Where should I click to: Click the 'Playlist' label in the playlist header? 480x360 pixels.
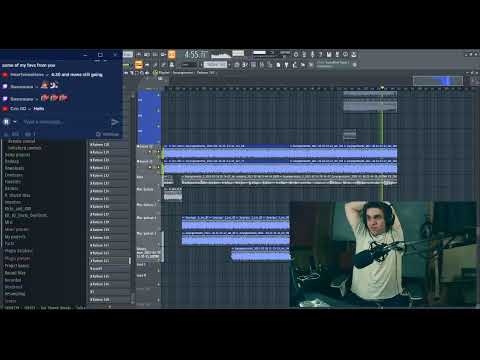pos(164,73)
